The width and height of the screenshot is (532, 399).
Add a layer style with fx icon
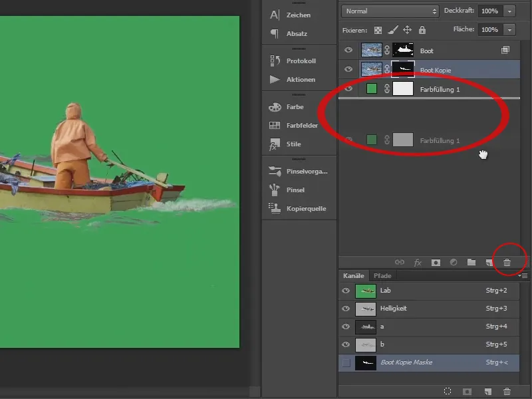(418, 262)
